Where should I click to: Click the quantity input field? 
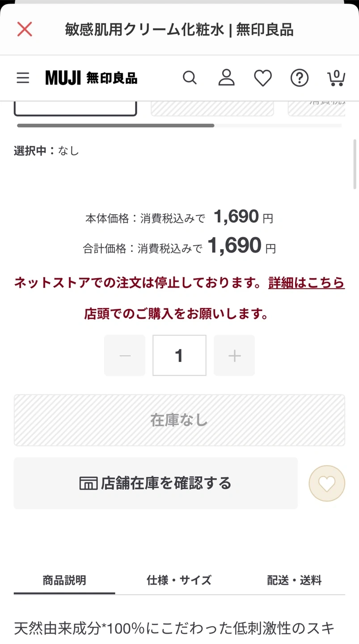point(179,356)
